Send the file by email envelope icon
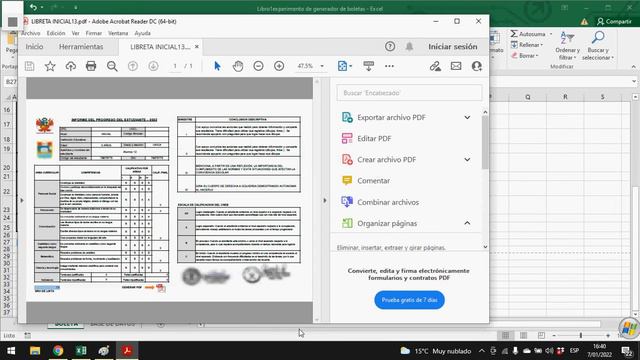640x360 pixels. (x=456, y=66)
